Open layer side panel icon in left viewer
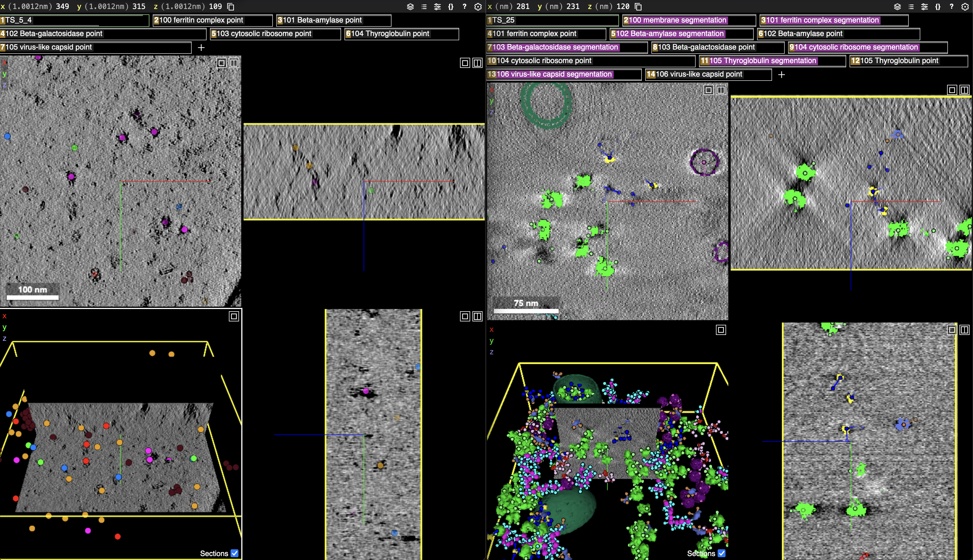 410,6
